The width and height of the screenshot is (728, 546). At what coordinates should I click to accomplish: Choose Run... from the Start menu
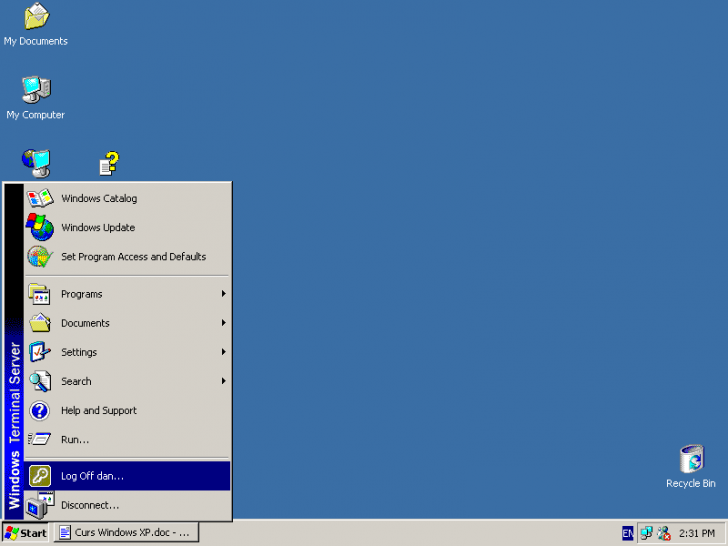pyautogui.click(x=127, y=440)
